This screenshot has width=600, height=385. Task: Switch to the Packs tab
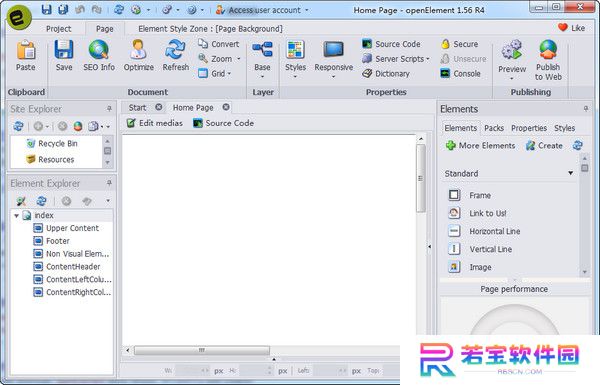(494, 128)
